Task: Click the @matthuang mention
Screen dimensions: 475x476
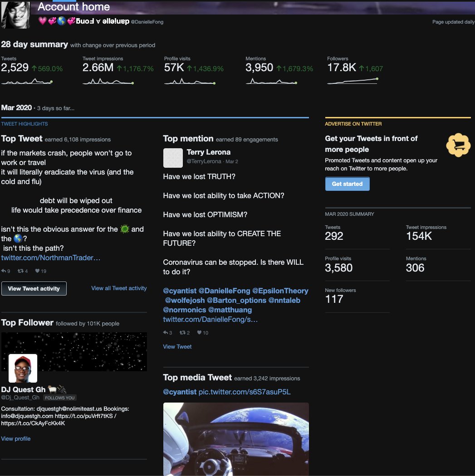Action: [230, 310]
